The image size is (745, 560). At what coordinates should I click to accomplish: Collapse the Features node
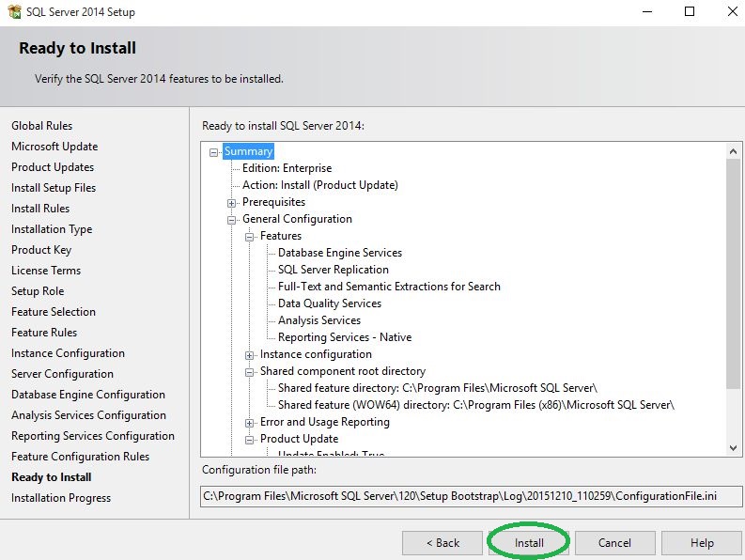pyautogui.click(x=250, y=237)
